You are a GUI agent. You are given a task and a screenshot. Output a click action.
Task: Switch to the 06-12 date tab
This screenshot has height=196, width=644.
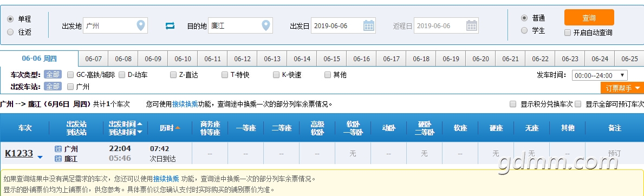click(x=242, y=59)
